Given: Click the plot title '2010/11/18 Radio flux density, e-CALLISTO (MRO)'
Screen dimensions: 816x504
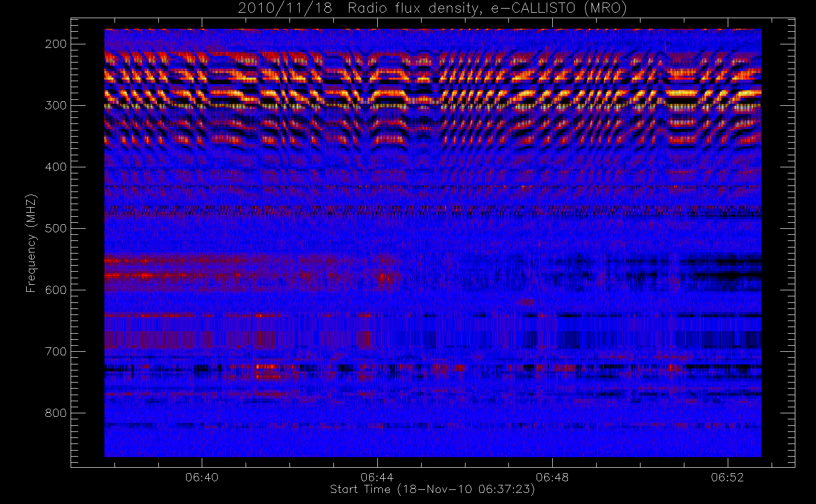Looking at the screenshot, I should click(x=433, y=8).
